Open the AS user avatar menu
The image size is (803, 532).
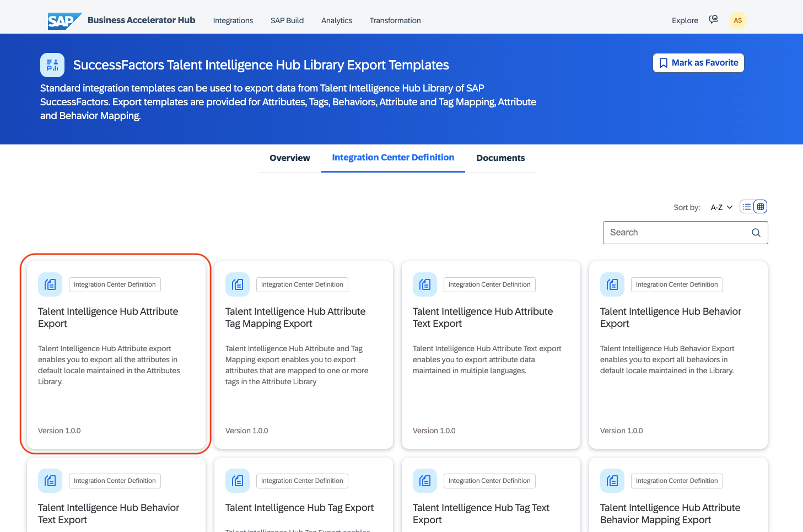[737, 20]
